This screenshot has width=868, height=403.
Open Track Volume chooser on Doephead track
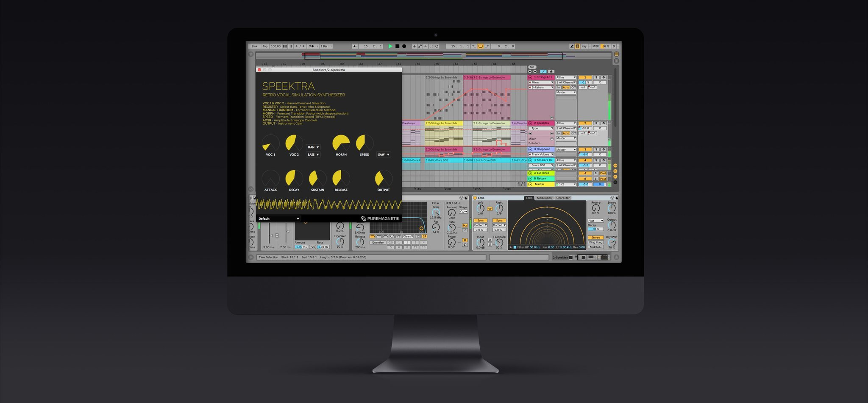(541, 154)
